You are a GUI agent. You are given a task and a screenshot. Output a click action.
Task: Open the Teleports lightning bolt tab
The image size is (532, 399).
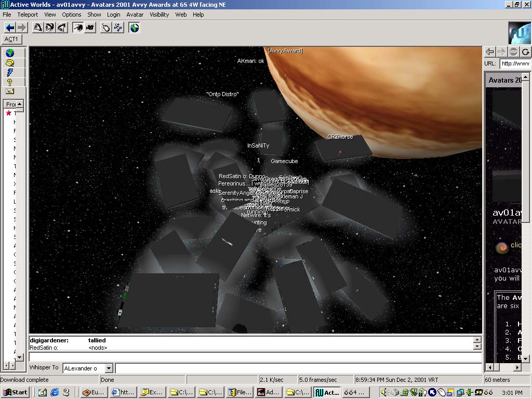(x=9, y=72)
